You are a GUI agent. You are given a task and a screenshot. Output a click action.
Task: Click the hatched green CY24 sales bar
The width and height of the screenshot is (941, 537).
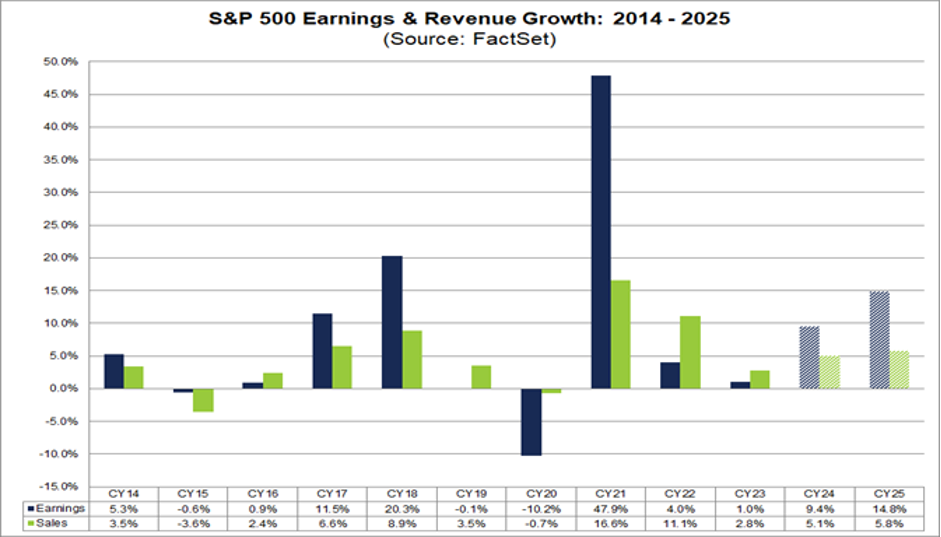pyautogui.click(x=830, y=372)
